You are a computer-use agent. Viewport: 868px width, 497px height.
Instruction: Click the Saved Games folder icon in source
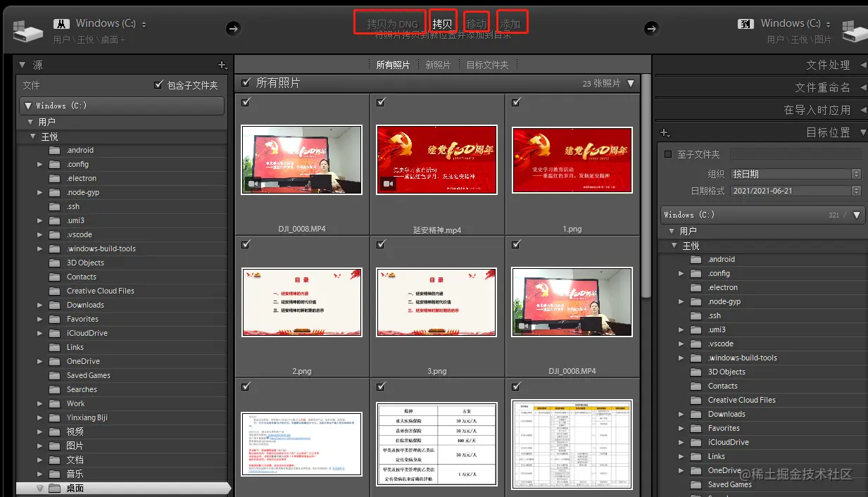click(x=55, y=375)
